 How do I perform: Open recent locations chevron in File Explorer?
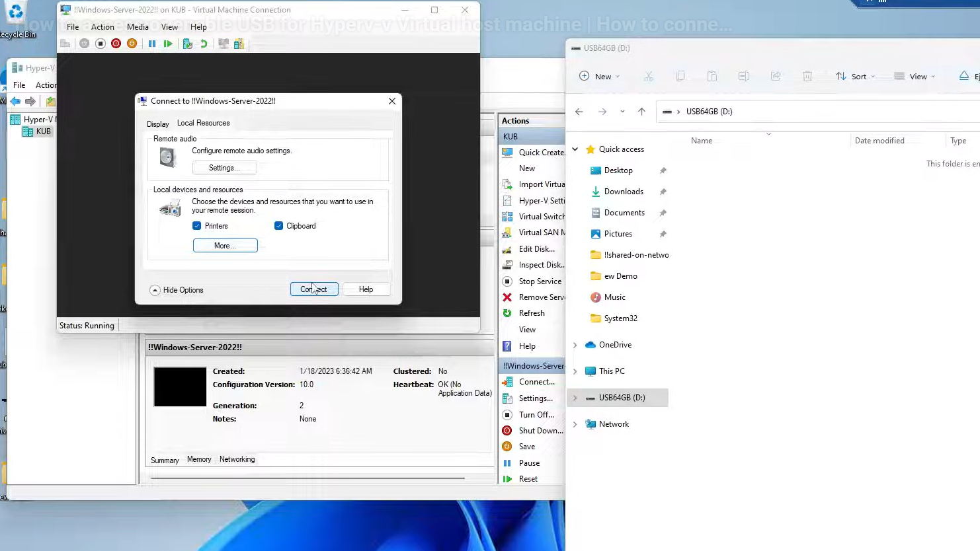click(x=622, y=112)
